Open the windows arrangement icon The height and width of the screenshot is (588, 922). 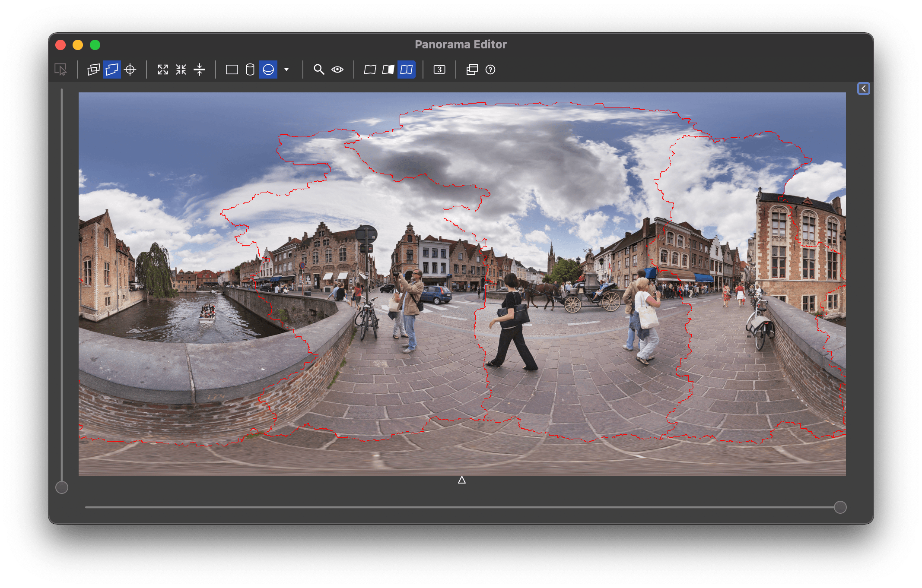click(472, 70)
